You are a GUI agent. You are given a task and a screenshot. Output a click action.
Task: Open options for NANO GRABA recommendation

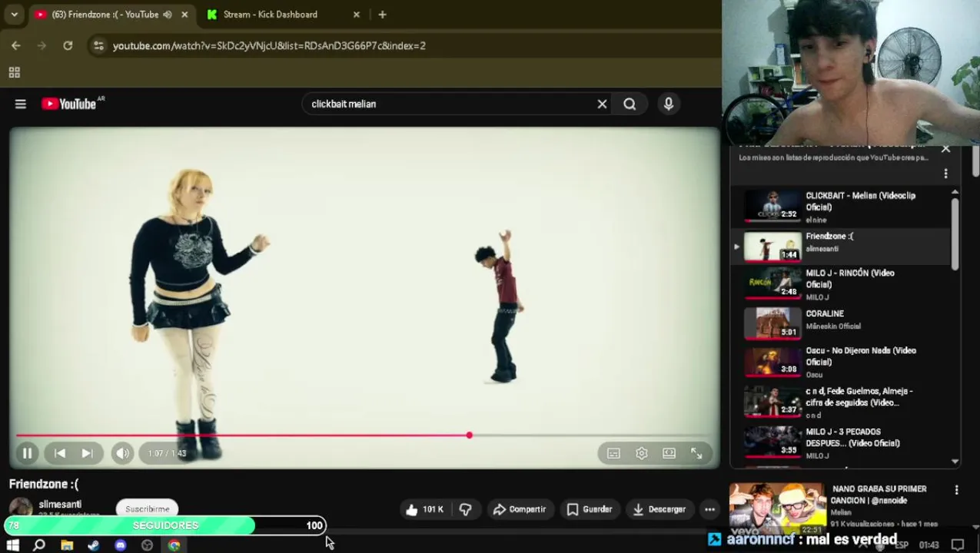click(956, 490)
